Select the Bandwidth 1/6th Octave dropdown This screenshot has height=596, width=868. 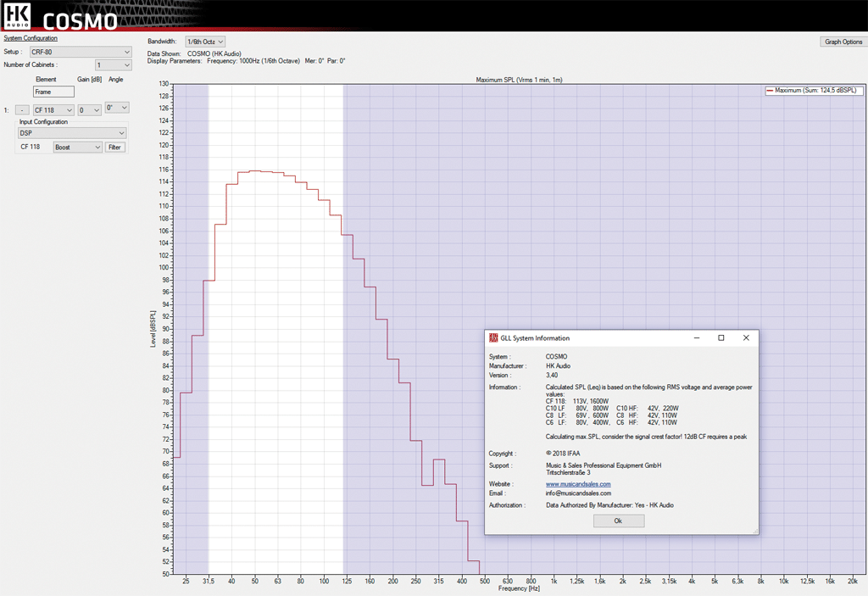pos(205,42)
